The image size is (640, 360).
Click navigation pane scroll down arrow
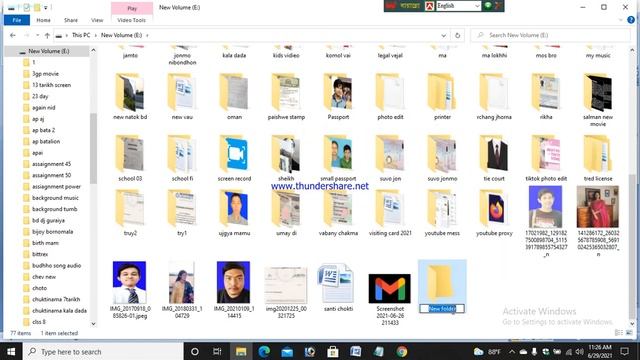(x=93, y=324)
